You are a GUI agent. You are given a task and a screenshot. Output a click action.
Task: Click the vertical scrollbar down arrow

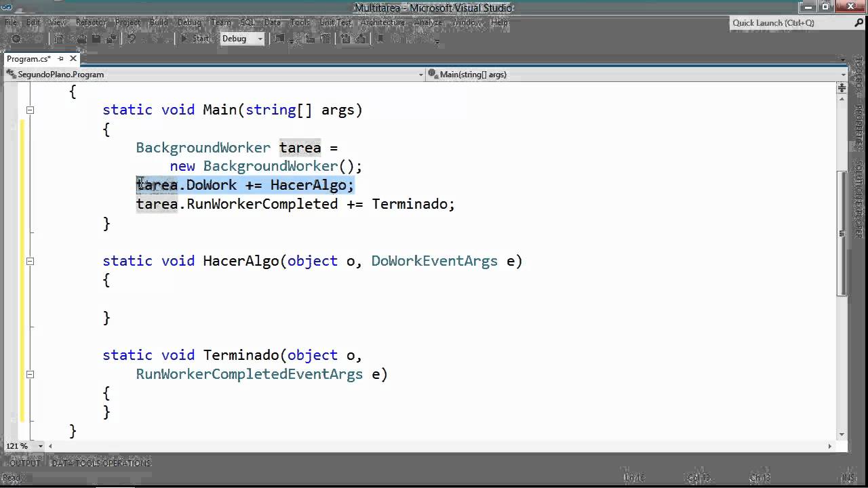843,434
